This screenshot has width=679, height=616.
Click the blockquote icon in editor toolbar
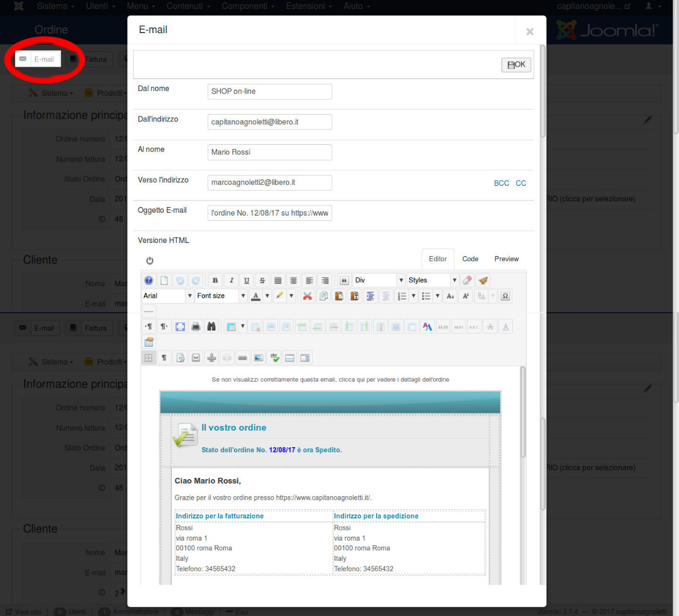(344, 281)
